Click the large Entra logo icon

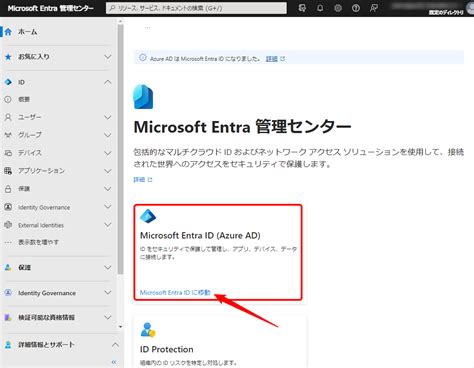(143, 97)
